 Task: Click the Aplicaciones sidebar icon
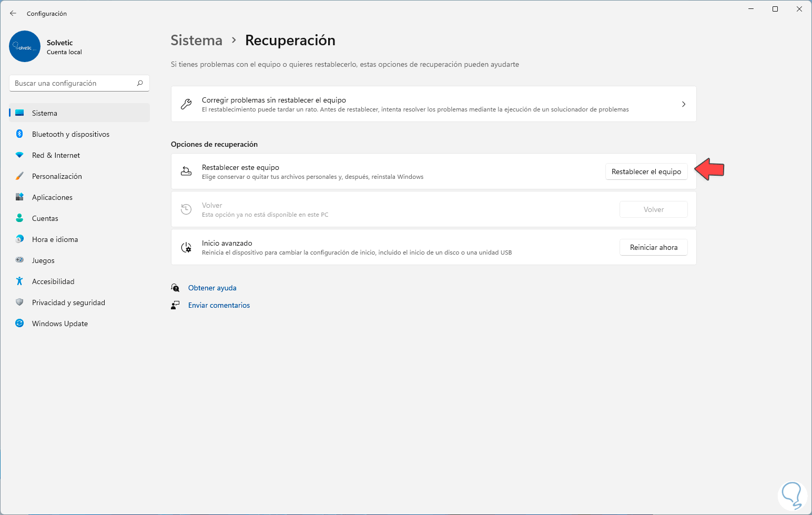pos(19,197)
